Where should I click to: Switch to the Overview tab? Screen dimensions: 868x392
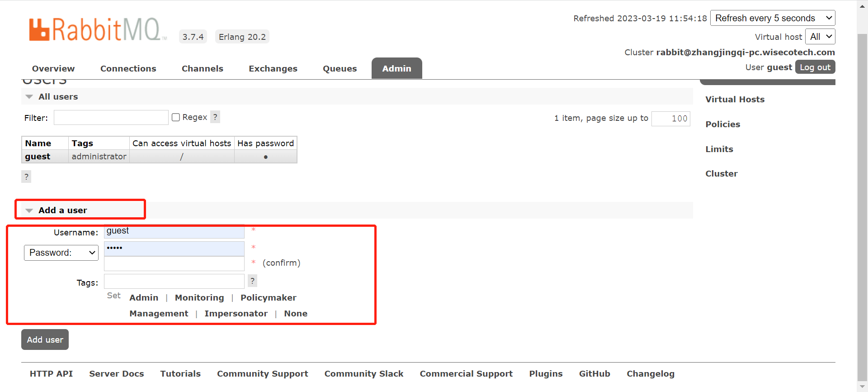pos(53,68)
